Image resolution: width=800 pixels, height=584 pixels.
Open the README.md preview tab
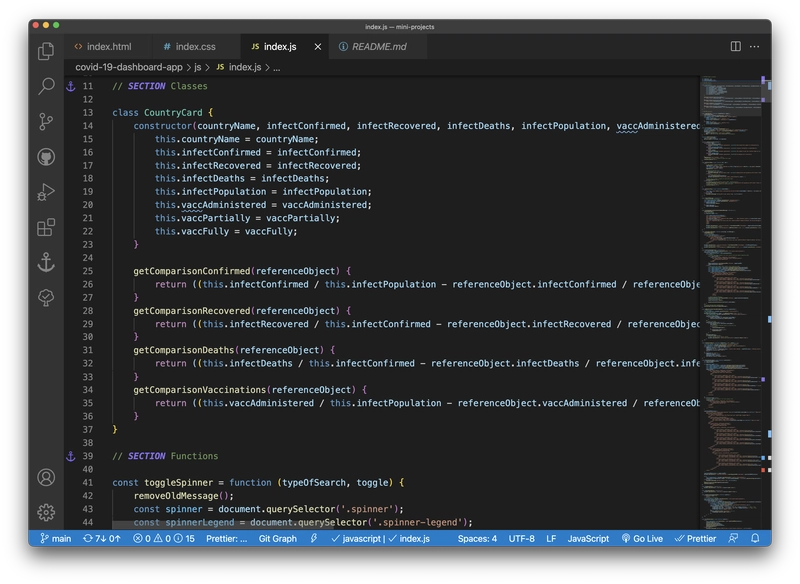[x=378, y=46]
